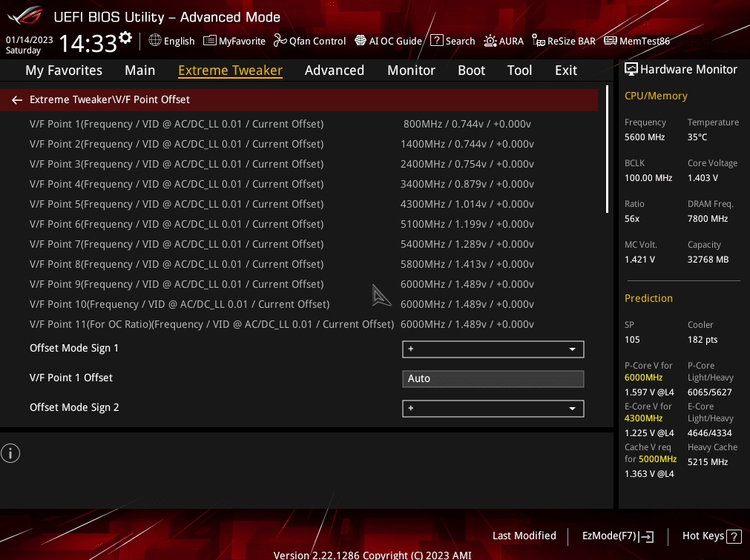Select the V/F Point 3 row
Viewport: 750px width, 560px height.
[x=299, y=164]
